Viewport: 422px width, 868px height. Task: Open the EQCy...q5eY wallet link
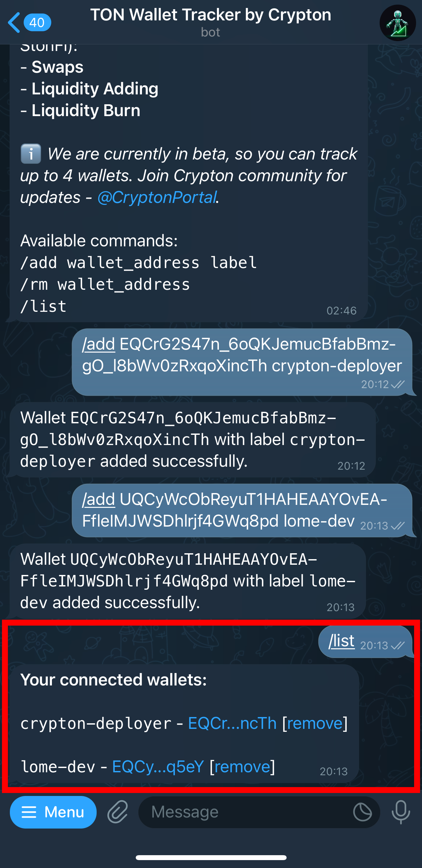click(x=158, y=767)
